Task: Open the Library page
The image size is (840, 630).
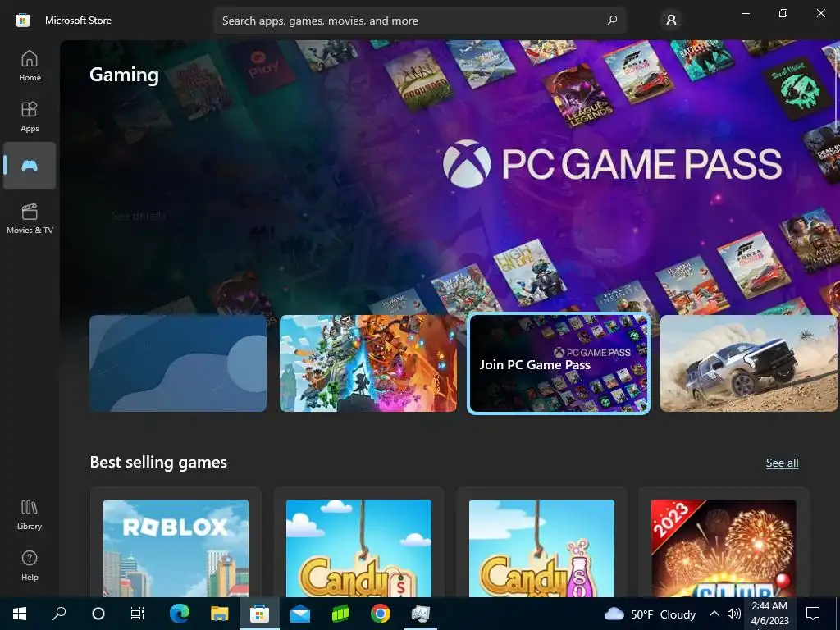Action: [x=30, y=515]
